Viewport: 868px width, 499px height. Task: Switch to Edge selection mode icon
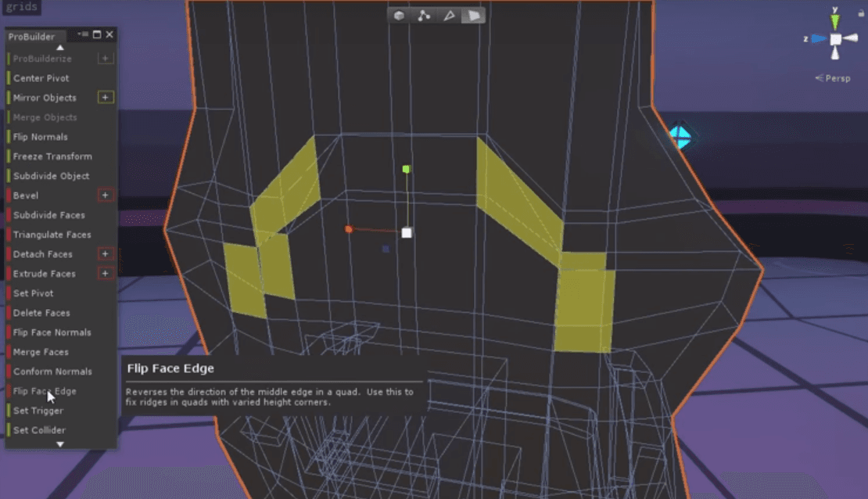(x=449, y=16)
